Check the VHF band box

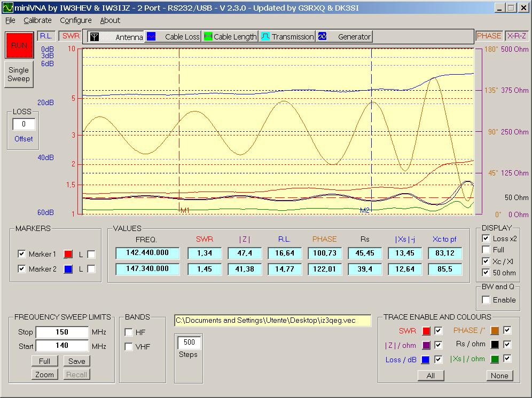click(x=129, y=346)
